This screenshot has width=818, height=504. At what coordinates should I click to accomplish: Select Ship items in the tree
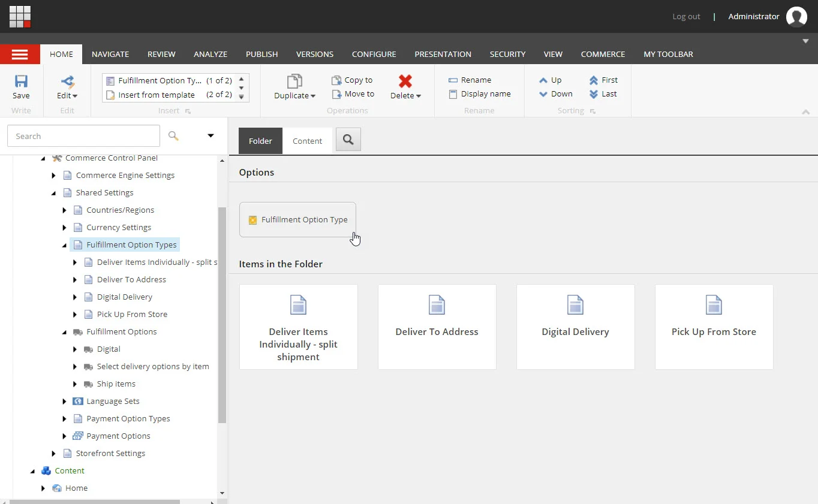coord(116,384)
